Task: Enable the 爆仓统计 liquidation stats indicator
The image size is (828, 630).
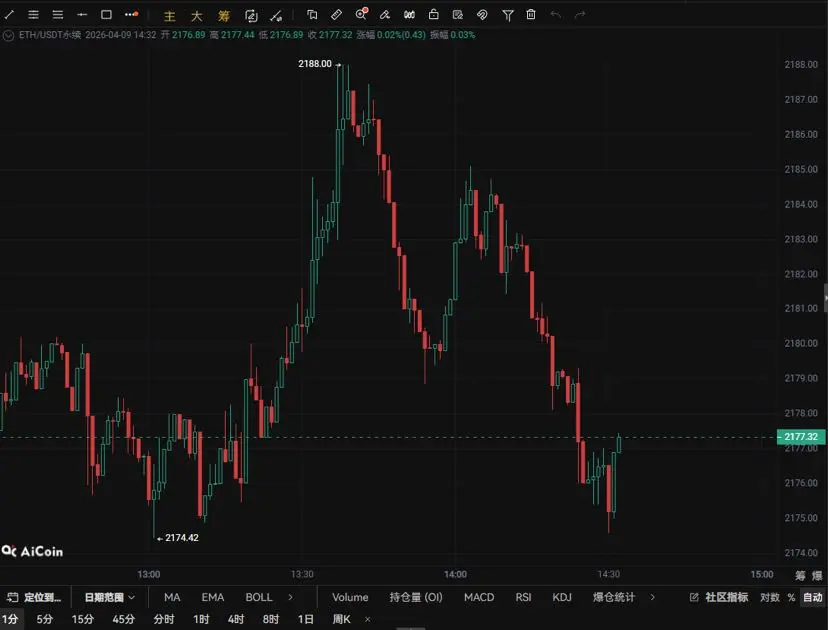Action: click(614, 597)
